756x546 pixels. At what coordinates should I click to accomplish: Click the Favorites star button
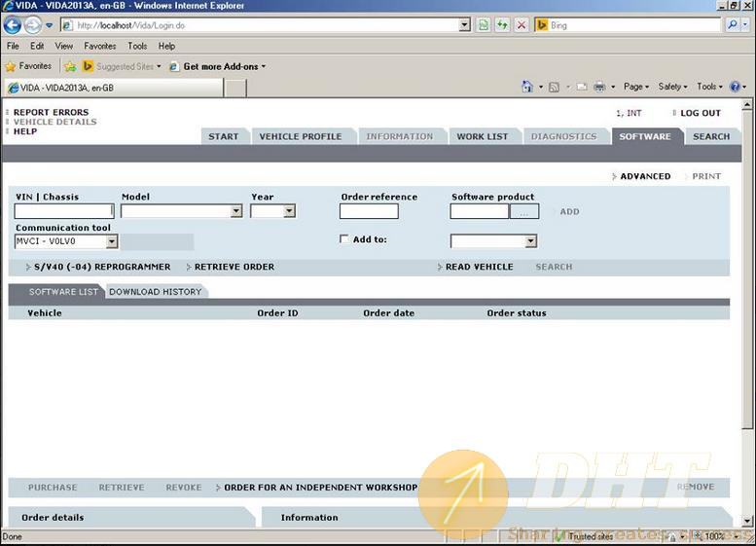click(28, 66)
